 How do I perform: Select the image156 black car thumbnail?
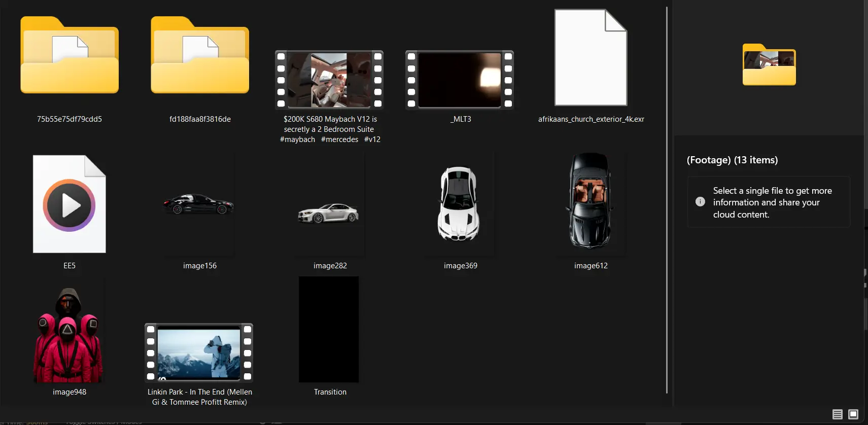click(x=199, y=204)
